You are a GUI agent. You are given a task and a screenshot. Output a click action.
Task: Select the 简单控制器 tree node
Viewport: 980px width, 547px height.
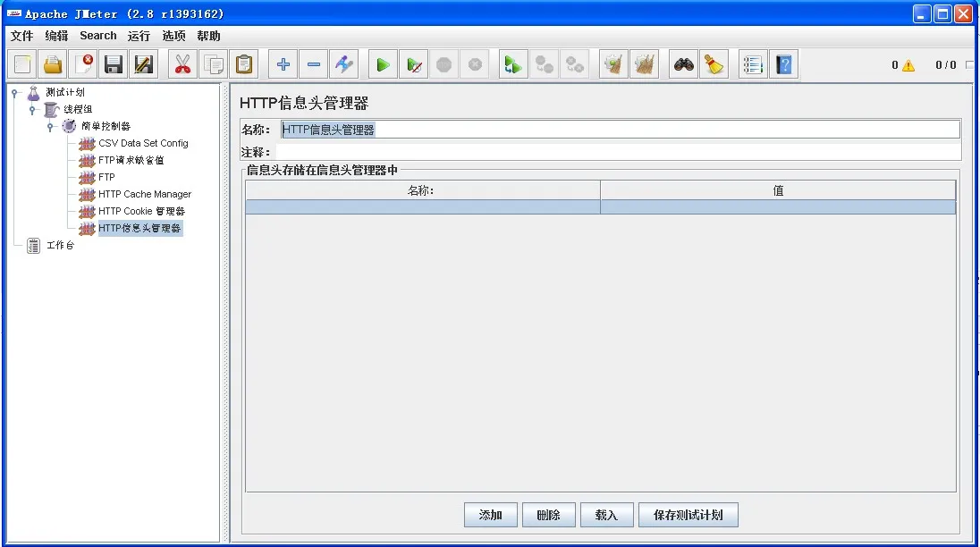106,126
